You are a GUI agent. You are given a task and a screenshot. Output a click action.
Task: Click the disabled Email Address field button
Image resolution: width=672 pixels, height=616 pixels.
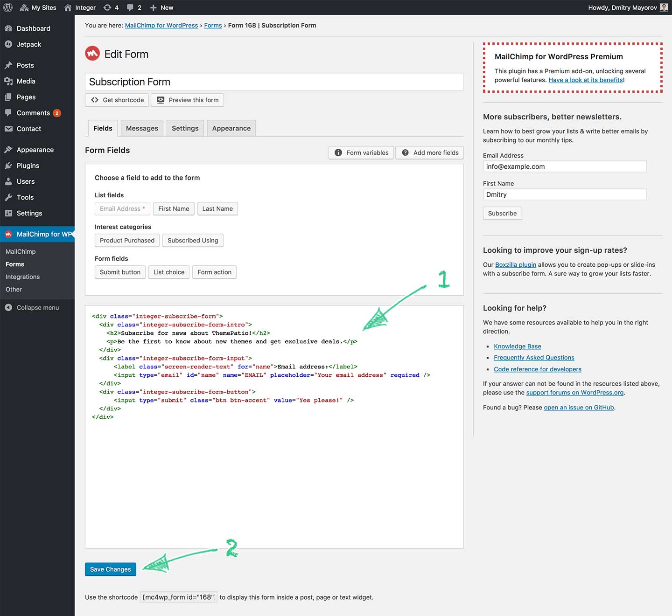[122, 208]
